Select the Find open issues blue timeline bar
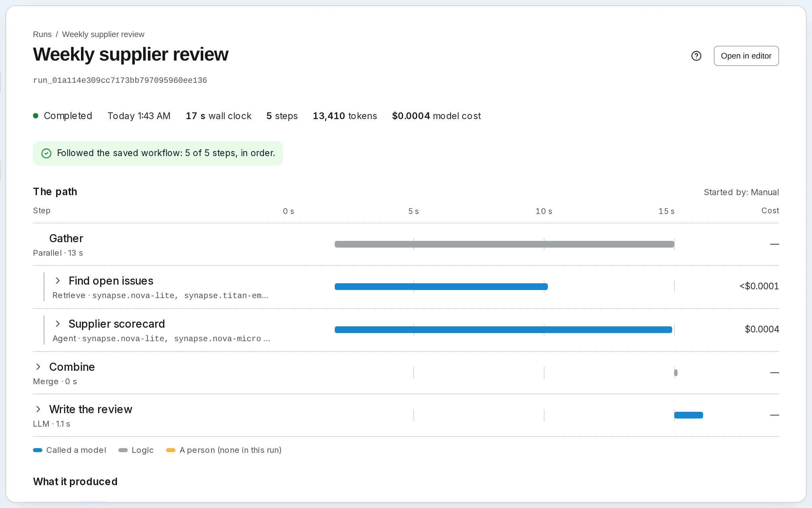This screenshot has height=508, width=812. click(441, 287)
